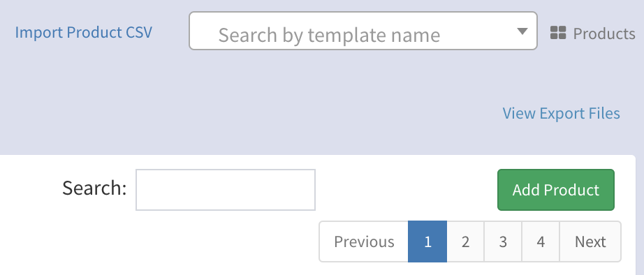Choose the active blue page number
Image resolution: width=644 pixels, height=275 pixels.
point(427,241)
